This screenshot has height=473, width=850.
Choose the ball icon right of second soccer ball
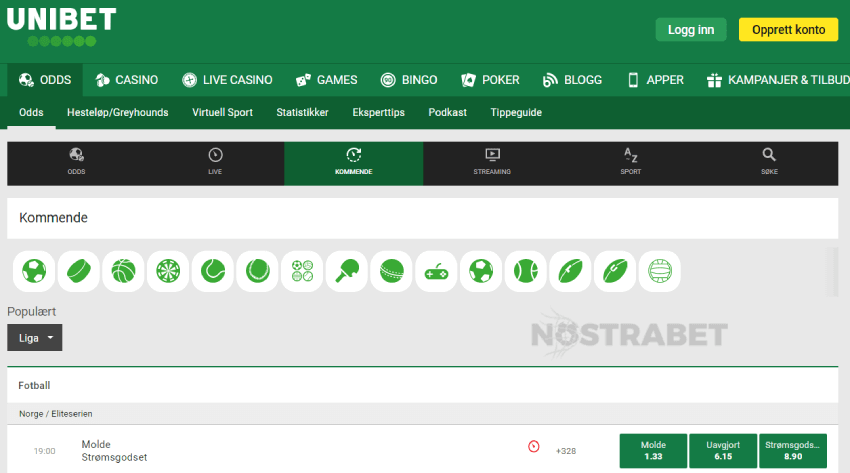(526, 271)
